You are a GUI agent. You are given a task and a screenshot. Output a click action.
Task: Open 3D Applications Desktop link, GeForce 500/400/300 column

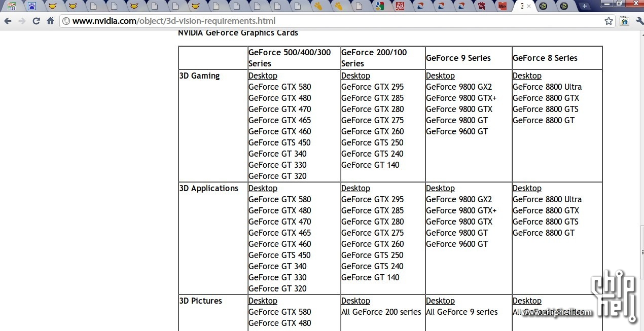(263, 188)
